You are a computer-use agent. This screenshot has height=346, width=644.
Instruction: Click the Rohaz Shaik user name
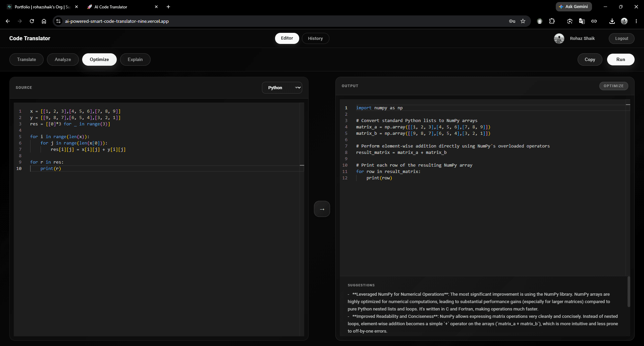[582, 39]
